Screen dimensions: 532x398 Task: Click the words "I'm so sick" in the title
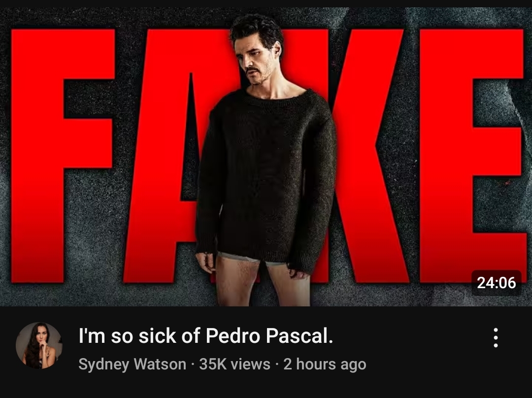click(x=128, y=336)
